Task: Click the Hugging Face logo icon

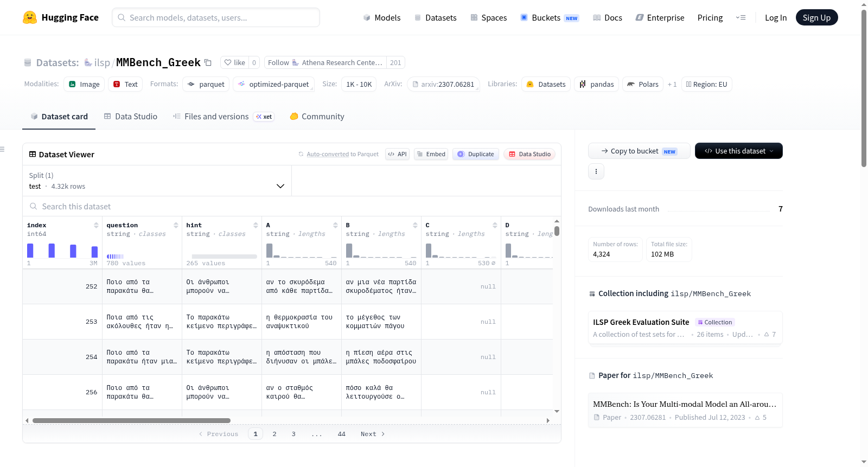Action: tap(30, 17)
